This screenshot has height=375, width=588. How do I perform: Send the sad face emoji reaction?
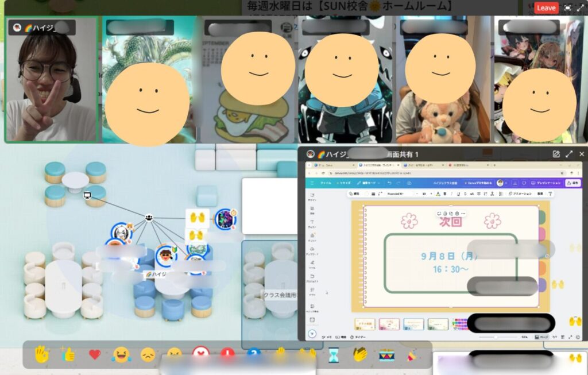[x=148, y=354]
